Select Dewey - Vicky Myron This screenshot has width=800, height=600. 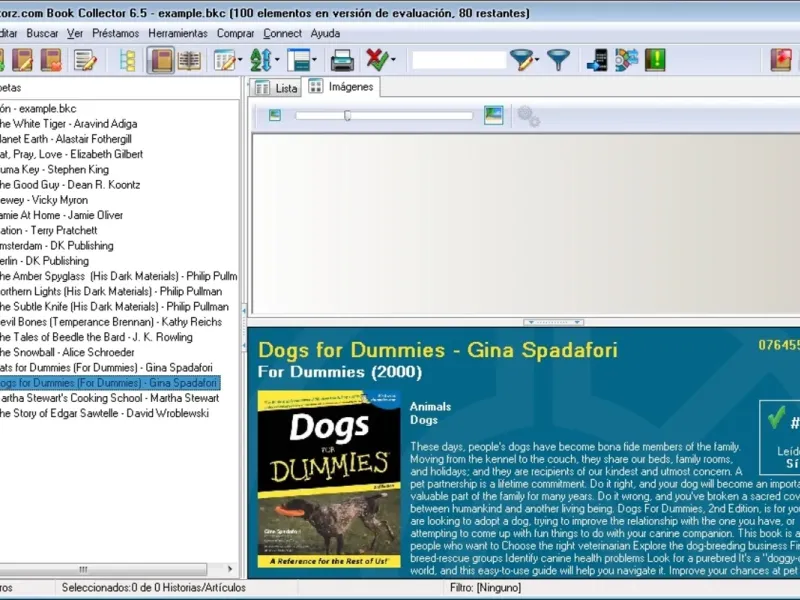point(44,201)
